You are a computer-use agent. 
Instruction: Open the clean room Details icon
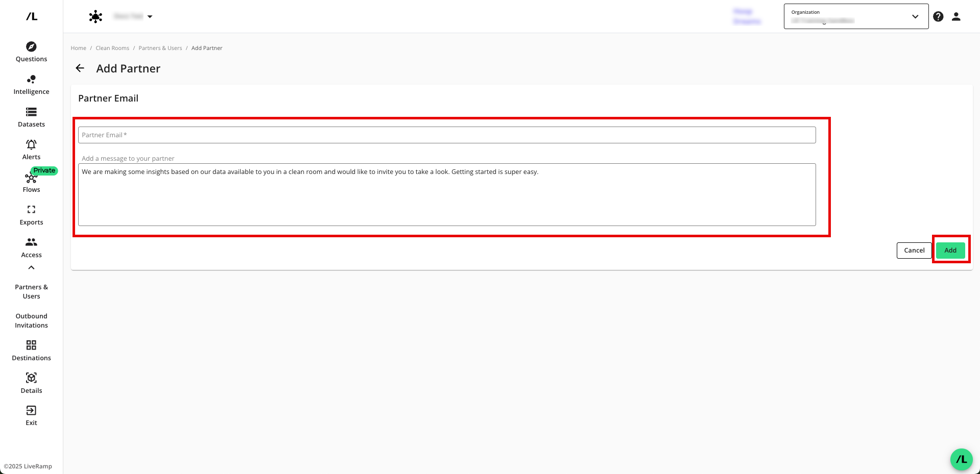point(31,378)
